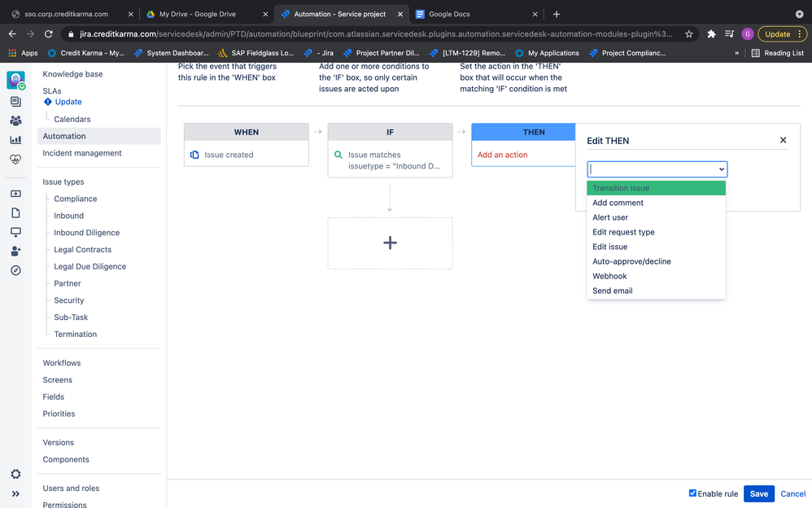Open the media control playlist icon
This screenshot has width=812, height=508.
pyautogui.click(x=729, y=33)
